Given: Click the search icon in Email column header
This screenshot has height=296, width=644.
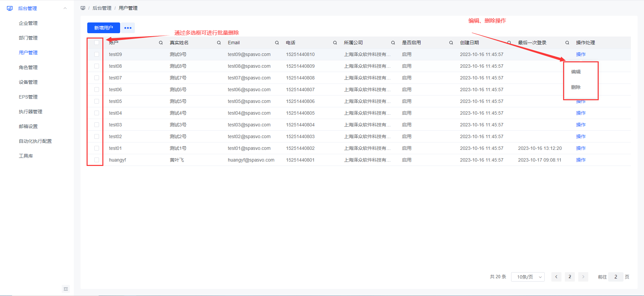Looking at the screenshot, I should pyautogui.click(x=277, y=43).
